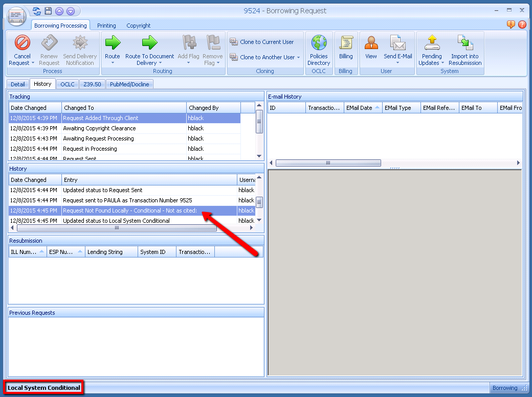This screenshot has height=397, width=532.
Task: Open the Cancel Request dropdown arrow
Action: (33, 63)
